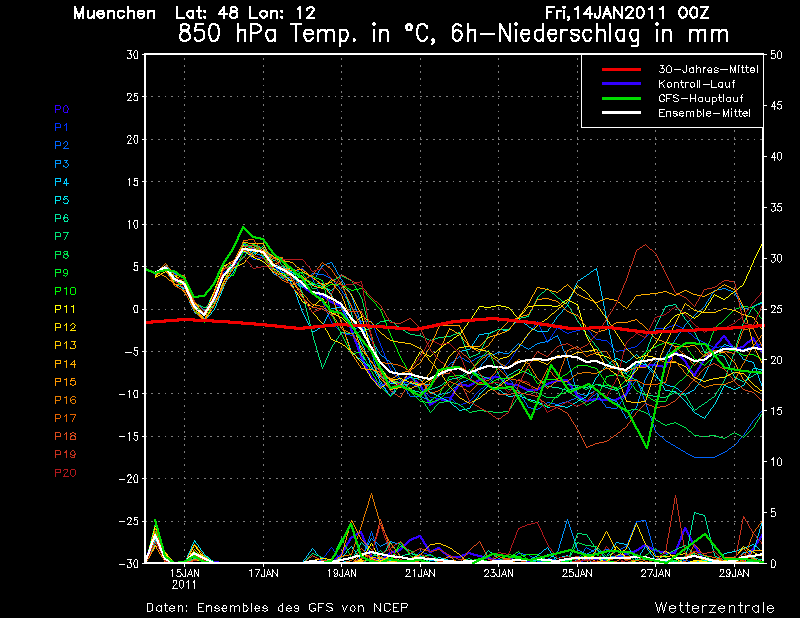Click the P12 ensemble member label
800x618 pixels.
click(65, 327)
